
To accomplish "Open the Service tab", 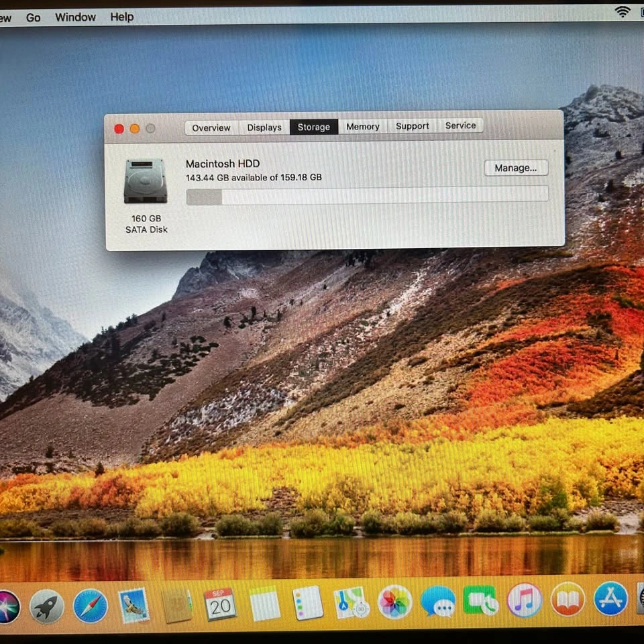I will (460, 125).
